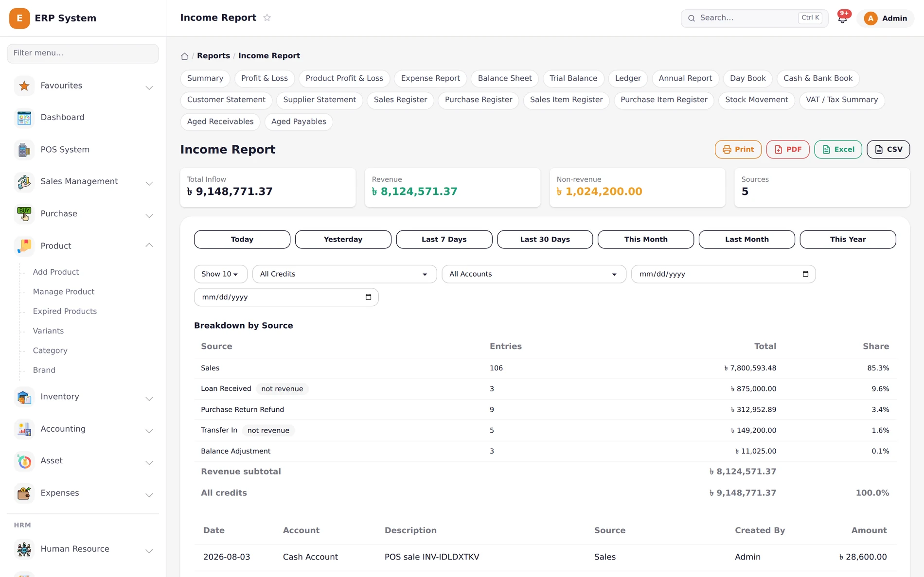Go to home via breadcrumb house icon

pyautogui.click(x=184, y=56)
